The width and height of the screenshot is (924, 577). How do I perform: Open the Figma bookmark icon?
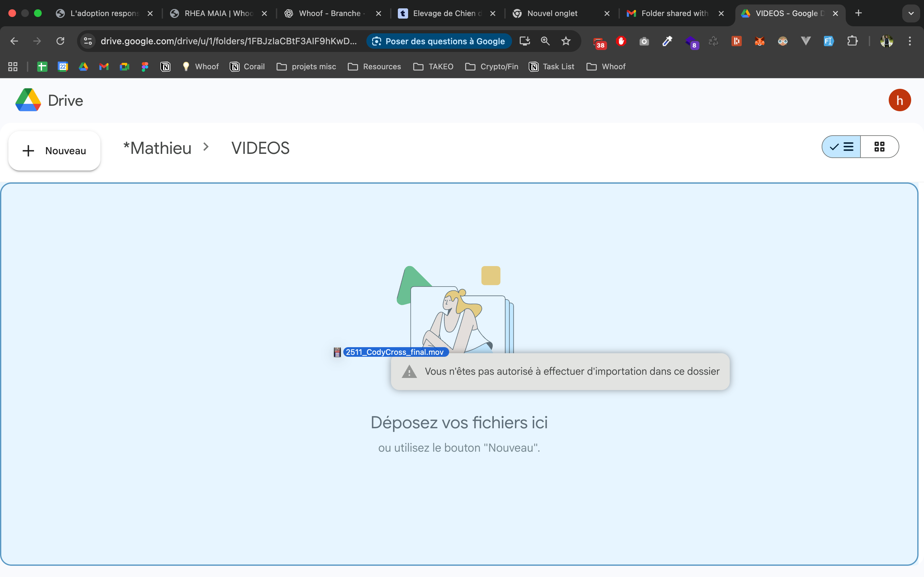pos(145,67)
